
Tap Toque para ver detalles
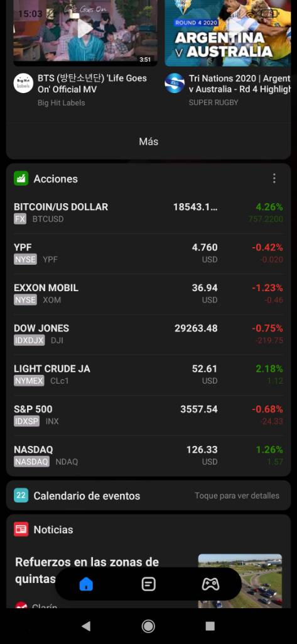pyautogui.click(x=237, y=496)
